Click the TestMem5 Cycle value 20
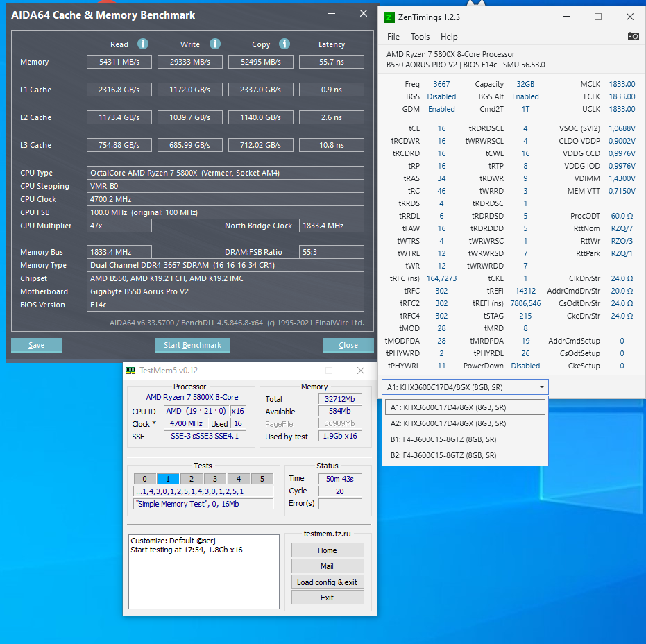This screenshot has width=646, height=644. 340,491
